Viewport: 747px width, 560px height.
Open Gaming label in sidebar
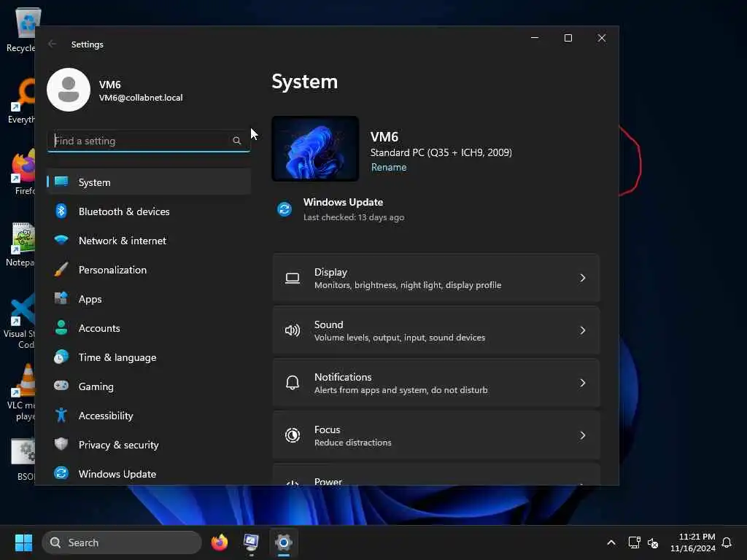click(x=96, y=386)
